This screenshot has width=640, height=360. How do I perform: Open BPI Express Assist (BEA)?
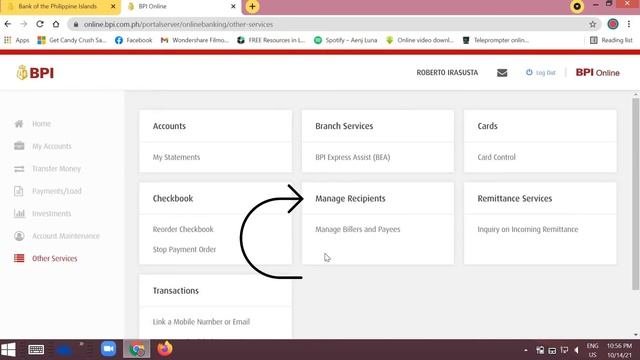click(x=353, y=157)
